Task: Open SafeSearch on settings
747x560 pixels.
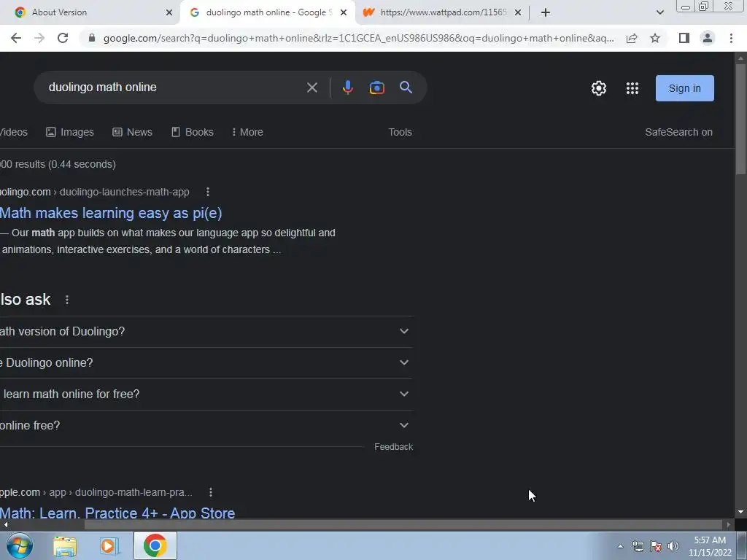Action: (678, 133)
